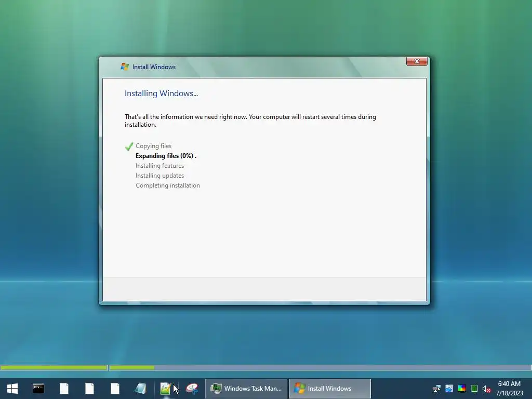532x399 pixels.
Task: Open the Windows Start button
Action: point(12,389)
